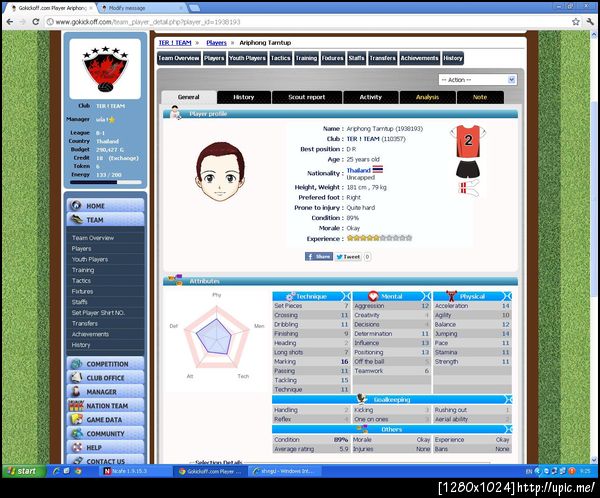The width and height of the screenshot is (600, 498).
Task: Click the Team Overview top button
Action: tap(179, 58)
